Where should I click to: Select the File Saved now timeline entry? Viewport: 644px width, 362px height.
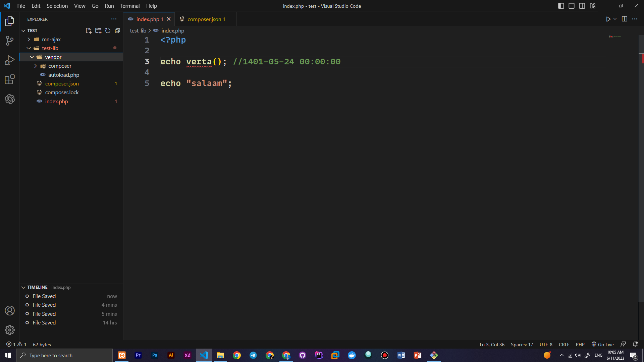[71, 296]
